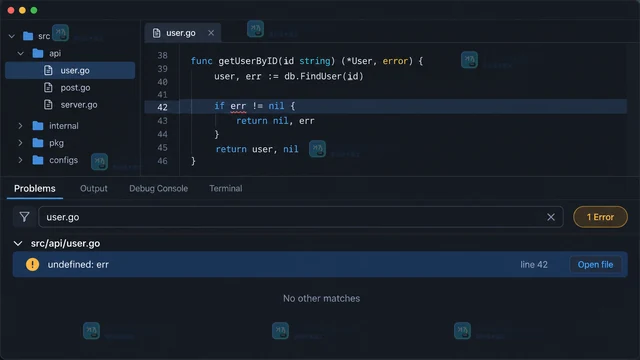Switch to the Problems tab
640x360 pixels.
(x=35, y=189)
